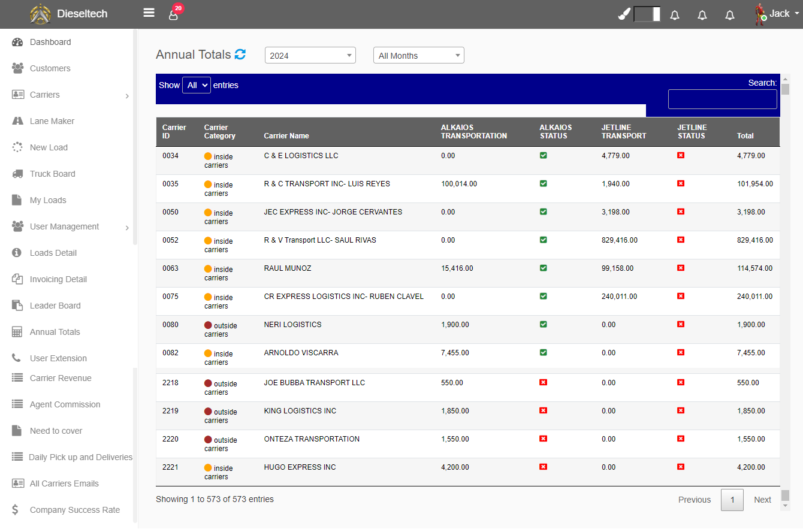Open Daily Pick up and Deliveries
Viewport: 803px width, 532px height.
pyautogui.click(x=81, y=457)
